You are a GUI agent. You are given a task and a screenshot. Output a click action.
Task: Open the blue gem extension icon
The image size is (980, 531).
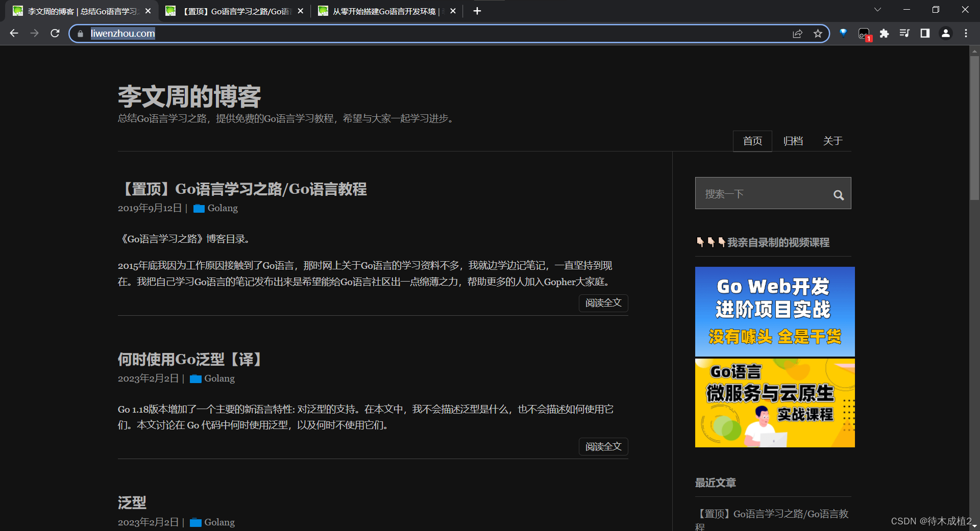[x=843, y=33]
